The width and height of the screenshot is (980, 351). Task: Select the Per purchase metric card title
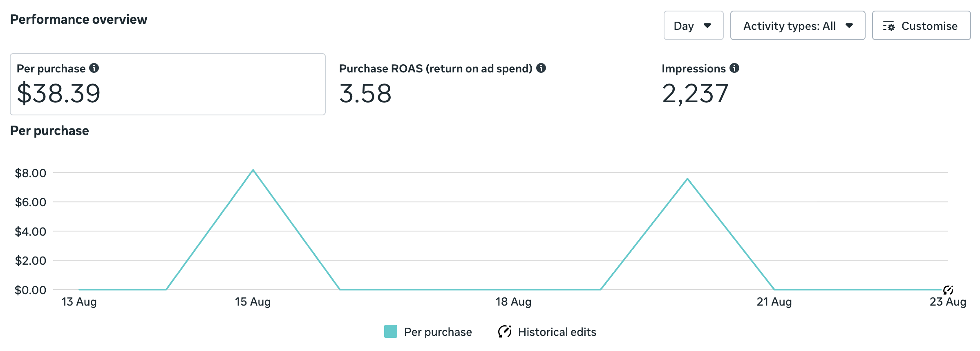tap(51, 68)
